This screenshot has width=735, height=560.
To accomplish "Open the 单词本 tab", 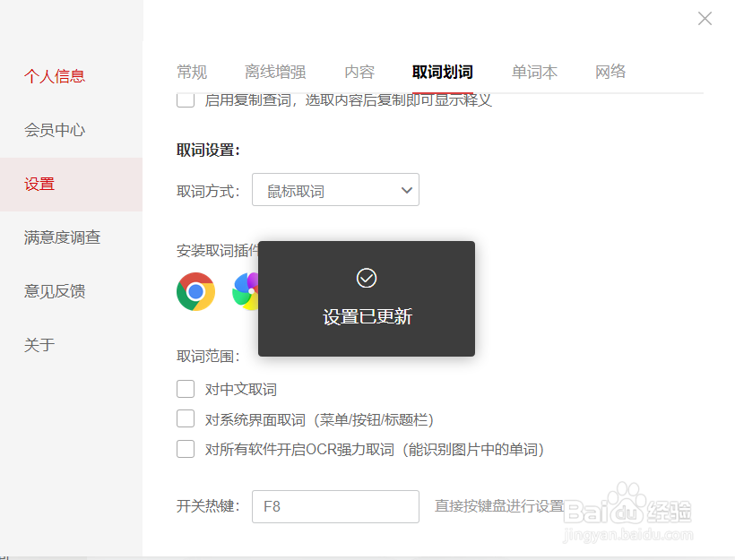I will click(534, 72).
